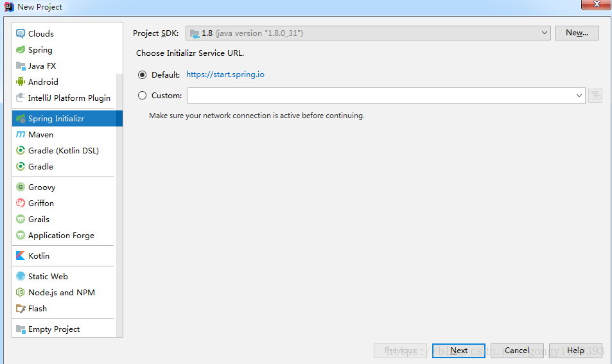Click the Java FX folder icon
The width and height of the screenshot is (612, 364).
click(x=21, y=65)
